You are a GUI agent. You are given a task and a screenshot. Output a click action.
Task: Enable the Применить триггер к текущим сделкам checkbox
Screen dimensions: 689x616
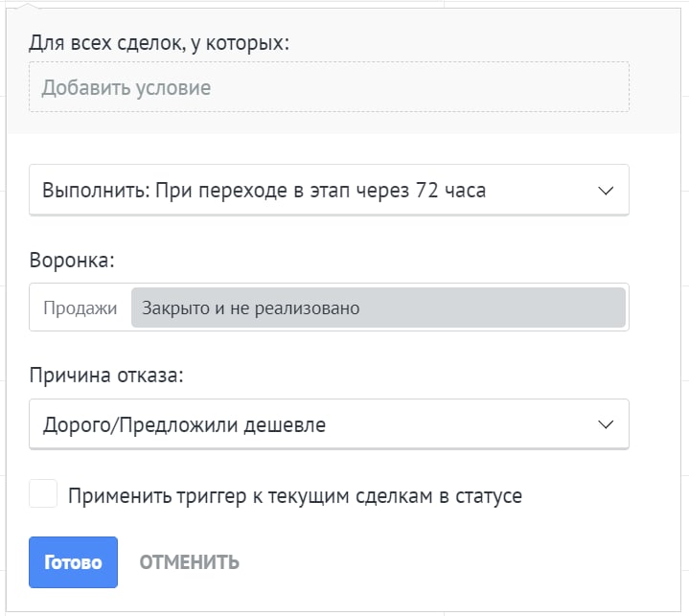pos(43,493)
